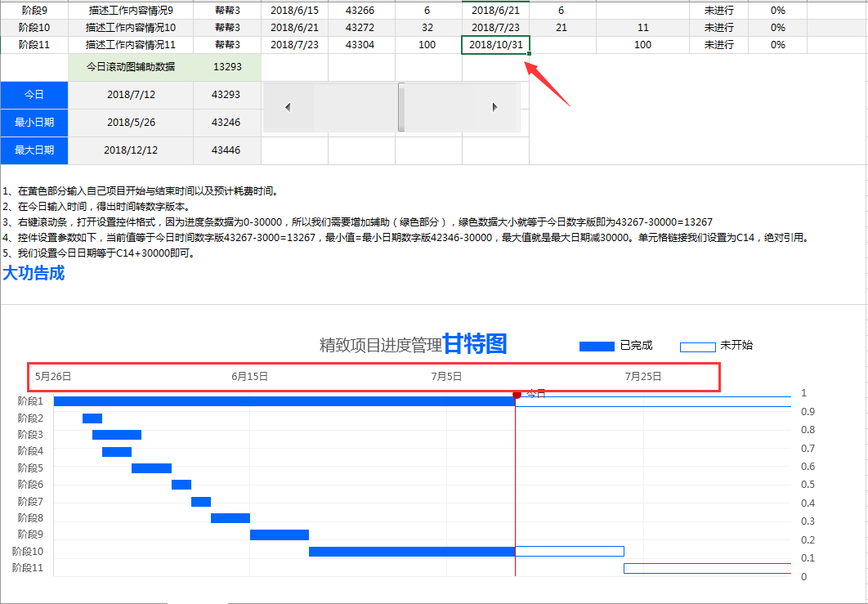The width and height of the screenshot is (868, 604).
Task: Click the 未开始 legend swatch
Action: (697, 347)
